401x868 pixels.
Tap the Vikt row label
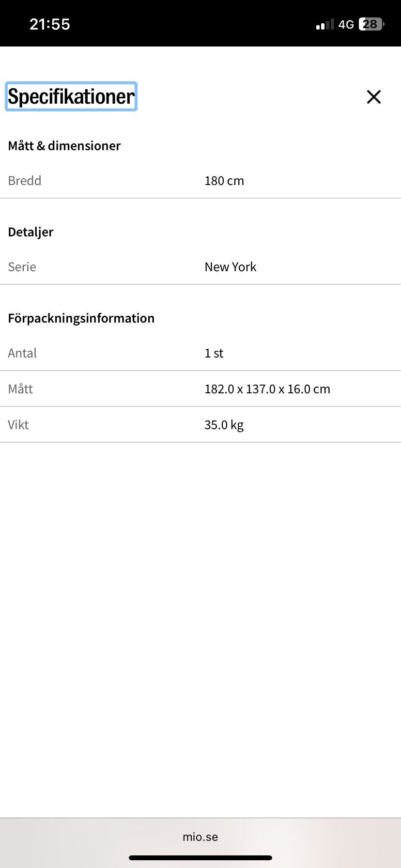click(x=18, y=425)
